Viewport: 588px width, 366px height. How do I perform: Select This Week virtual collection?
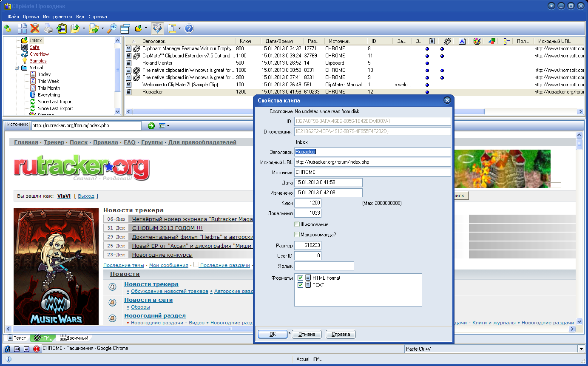click(x=48, y=81)
